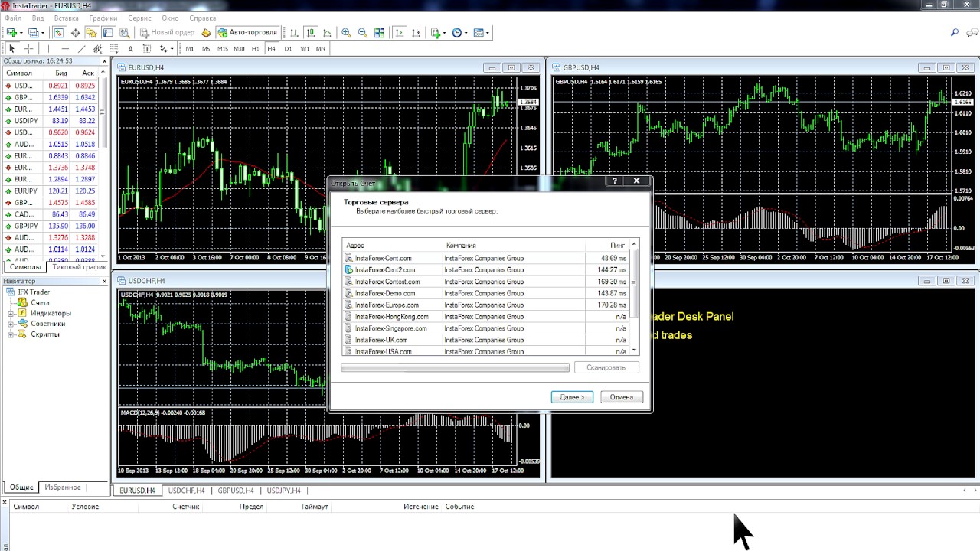980x551 pixels.
Task: Click the Сканировать button
Action: point(606,367)
